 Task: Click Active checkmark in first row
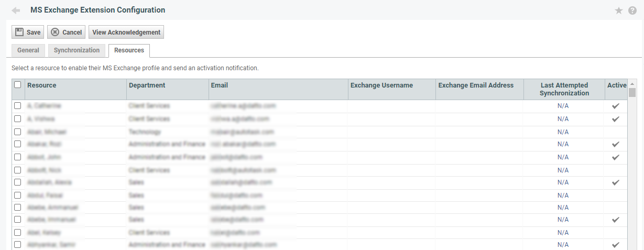click(616, 106)
